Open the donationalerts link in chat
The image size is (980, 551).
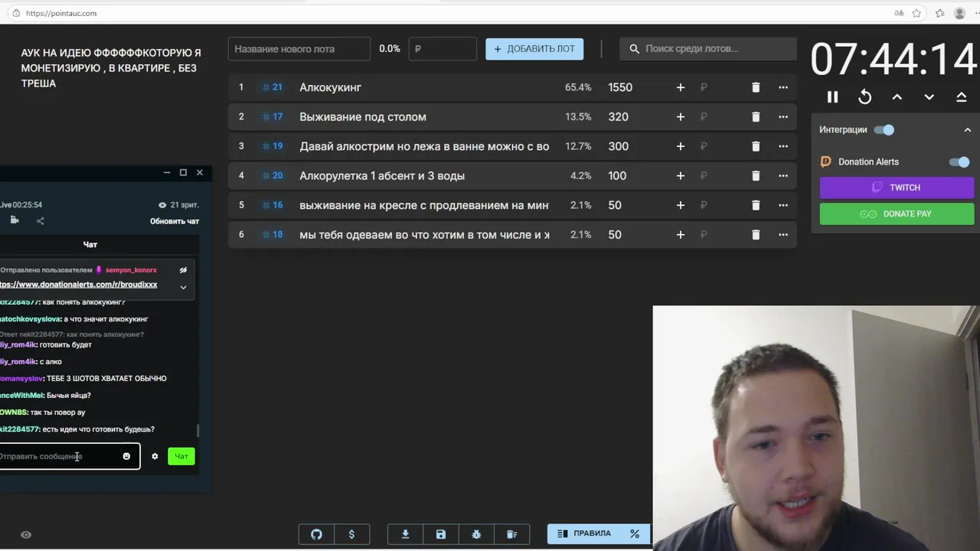coord(78,285)
